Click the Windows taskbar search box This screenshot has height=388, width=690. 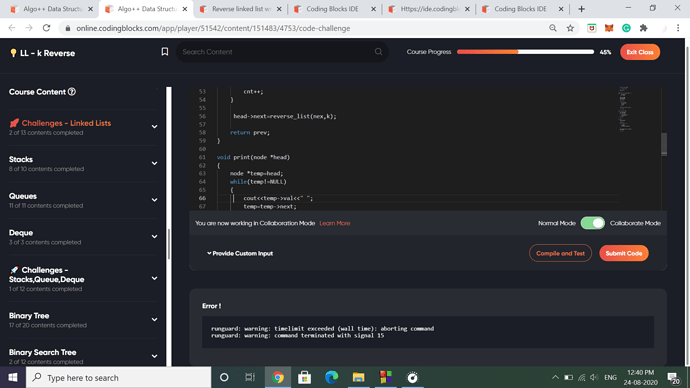click(x=119, y=377)
